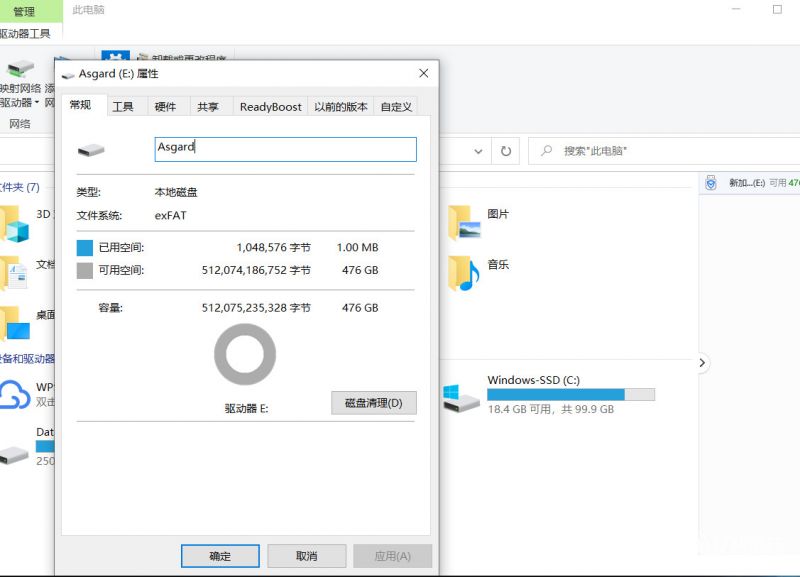Viewport: 800px width, 577px height.
Task: Click the search magnifier icon
Action: tap(546, 150)
